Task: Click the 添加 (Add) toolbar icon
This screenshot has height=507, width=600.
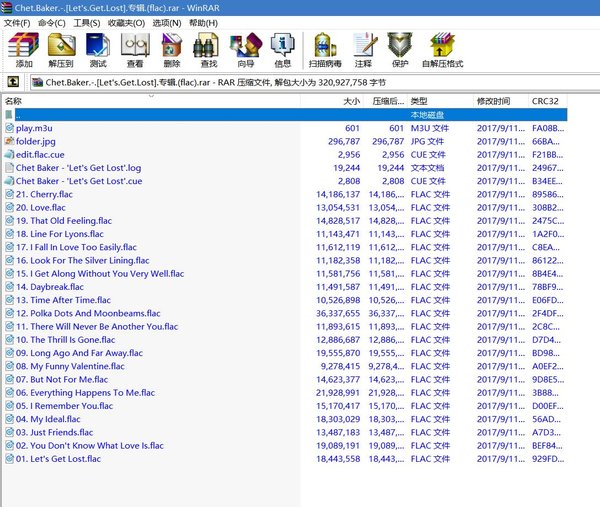Action: [x=24, y=49]
